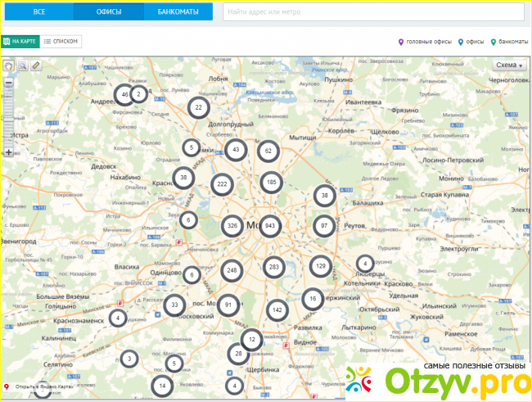Click the address or metro search field
532x402 pixels.
pyautogui.click(x=372, y=13)
